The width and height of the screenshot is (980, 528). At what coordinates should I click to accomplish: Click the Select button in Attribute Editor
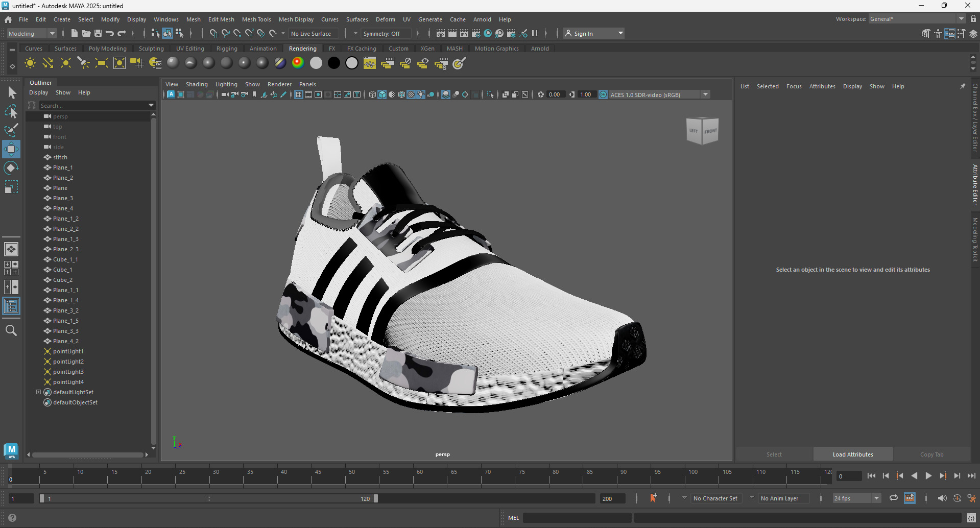pyautogui.click(x=774, y=454)
